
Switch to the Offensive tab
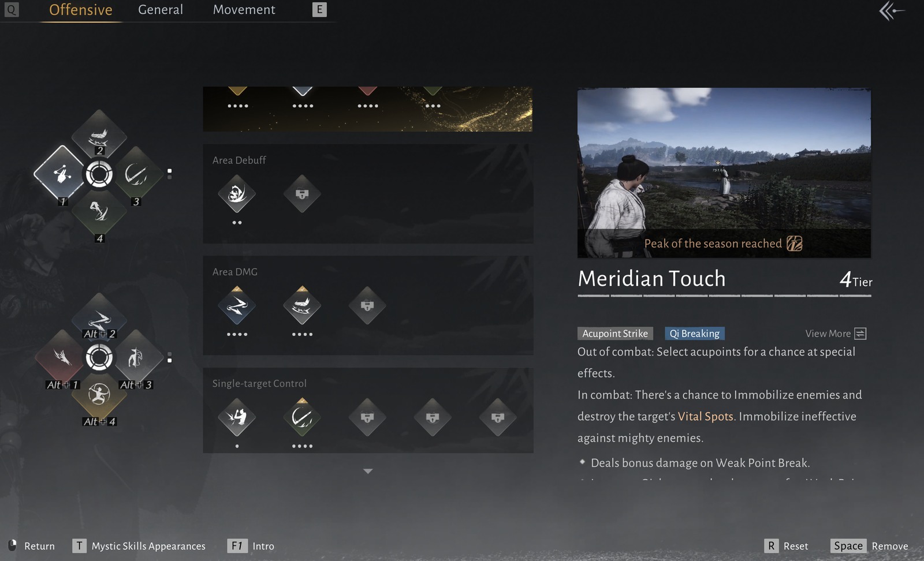pyautogui.click(x=80, y=10)
